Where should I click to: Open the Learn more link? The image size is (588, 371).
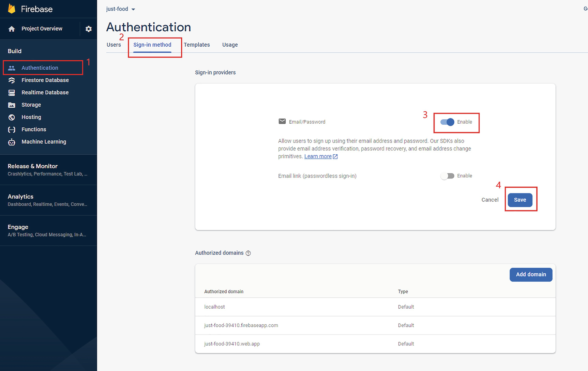pyautogui.click(x=318, y=156)
